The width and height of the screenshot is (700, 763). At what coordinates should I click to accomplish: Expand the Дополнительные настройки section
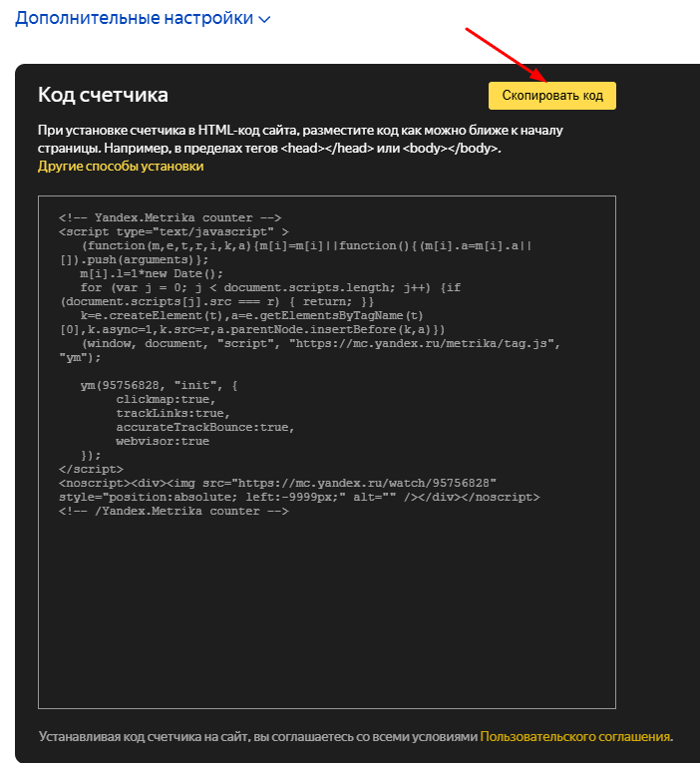coord(142,19)
